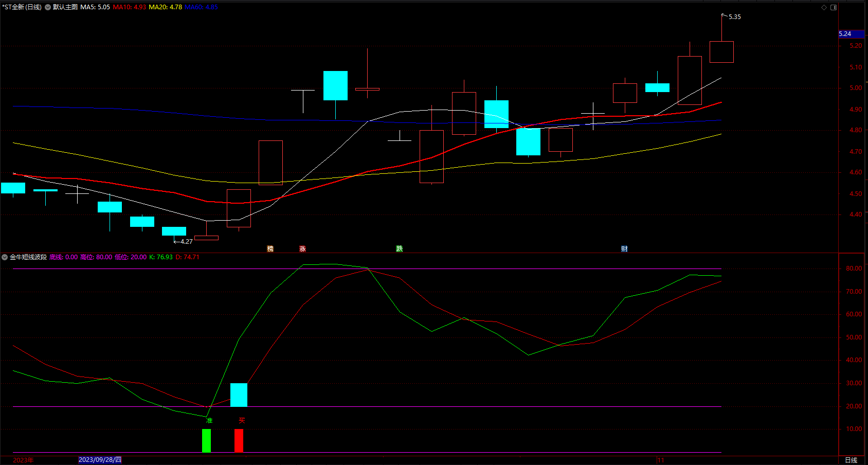The width and height of the screenshot is (868, 465).
Task: Click the K: 76.93 indicator value
Action: pos(161,257)
